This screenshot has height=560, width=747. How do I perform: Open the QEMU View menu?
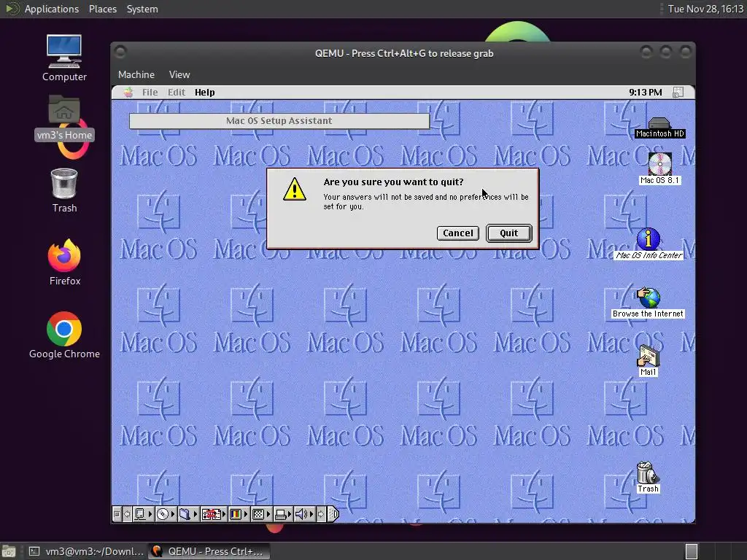point(179,75)
